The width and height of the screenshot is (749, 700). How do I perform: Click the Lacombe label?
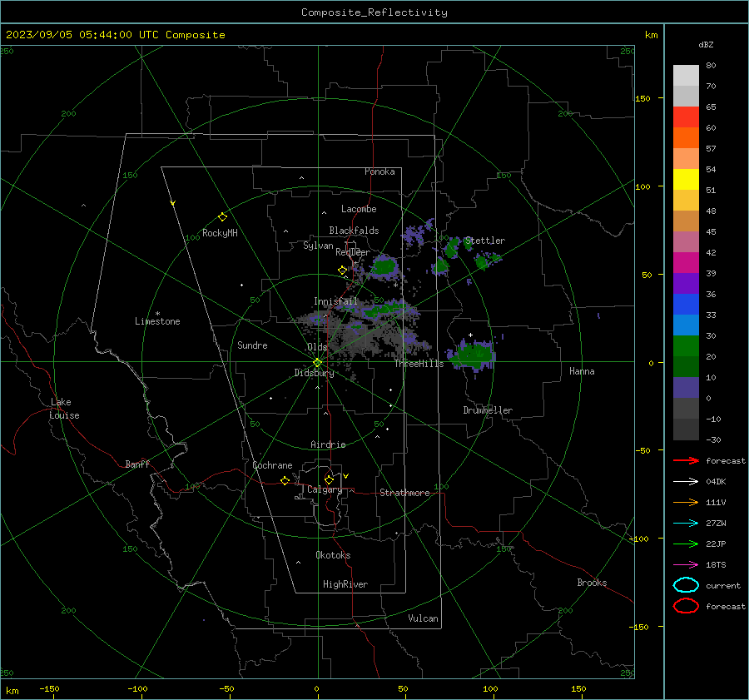(358, 209)
